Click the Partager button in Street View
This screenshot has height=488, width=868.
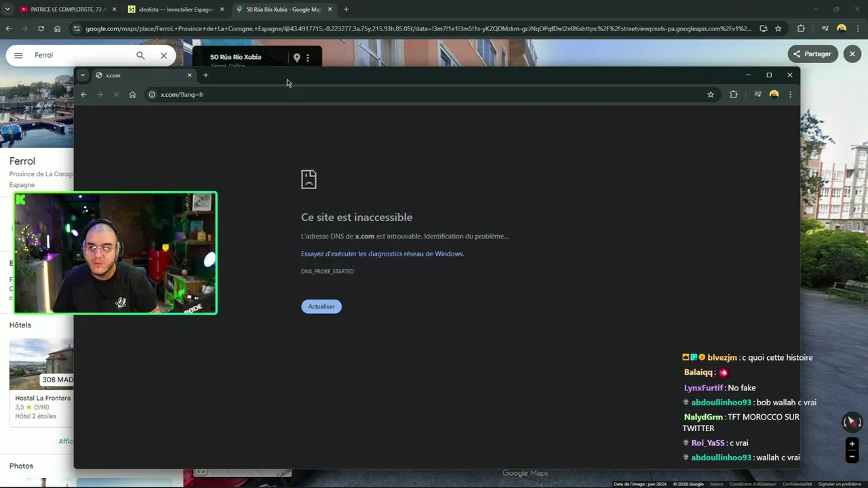pyautogui.click(x=812, y=54)
